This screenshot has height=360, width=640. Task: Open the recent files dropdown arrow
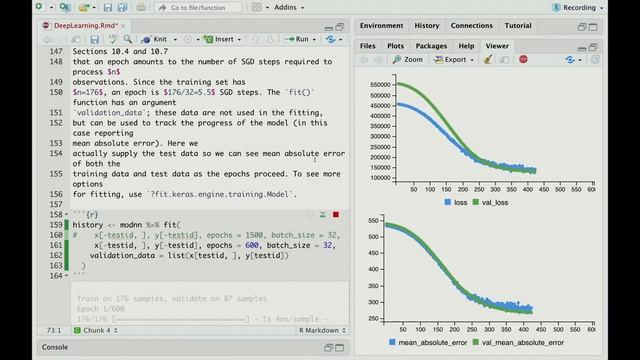[94, 7]
